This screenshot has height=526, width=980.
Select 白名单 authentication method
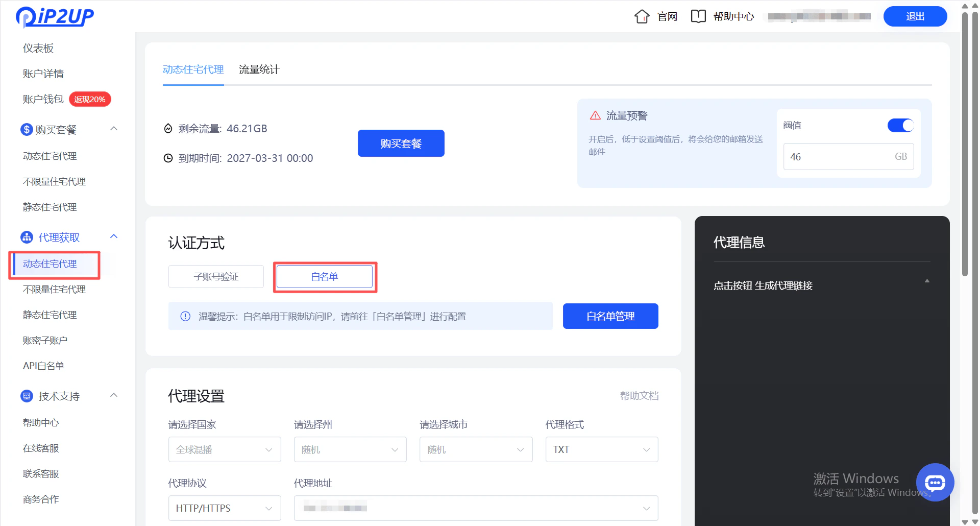(325, 276)
